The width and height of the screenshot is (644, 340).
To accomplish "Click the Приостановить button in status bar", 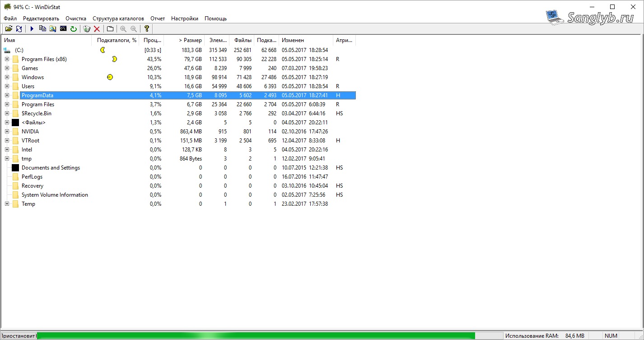I will click(x=19, y=336).
